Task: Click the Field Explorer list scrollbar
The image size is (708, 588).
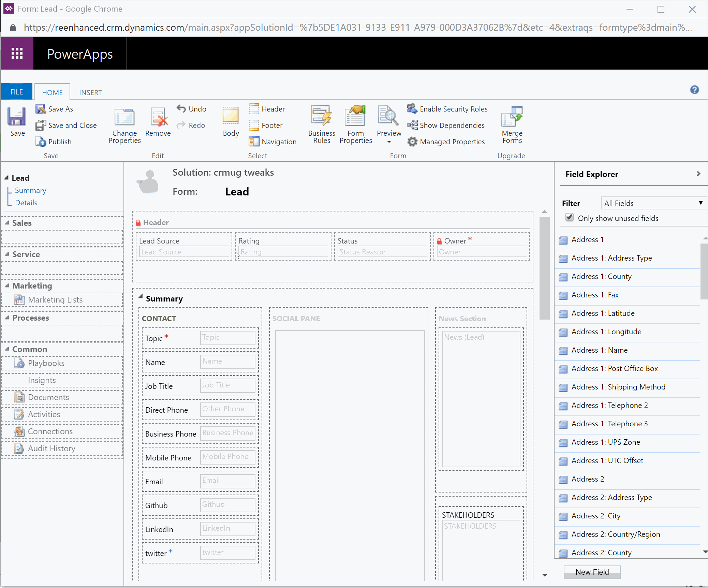Action: tap(704, 271)
